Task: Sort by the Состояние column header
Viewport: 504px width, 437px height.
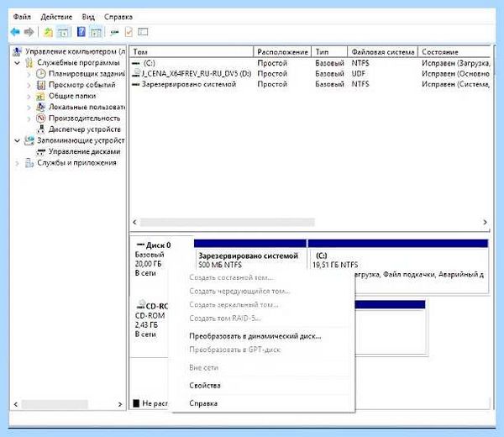Action: click(454, 51)
